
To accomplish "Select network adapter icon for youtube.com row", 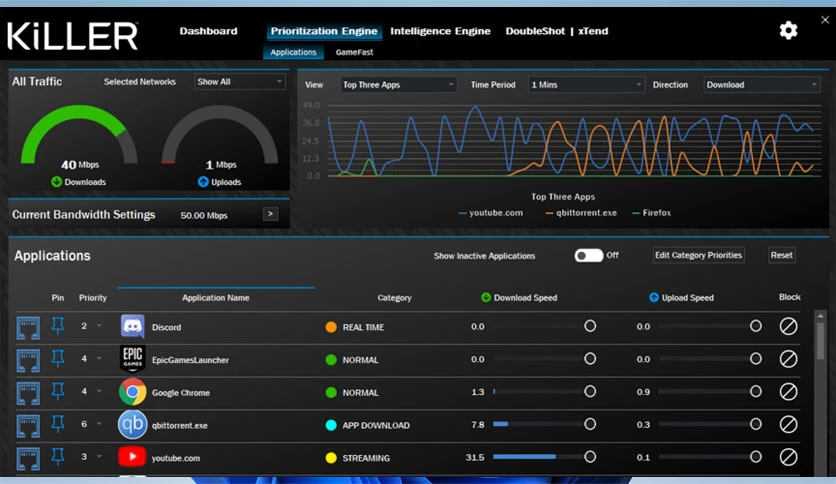I will (28, 458).
